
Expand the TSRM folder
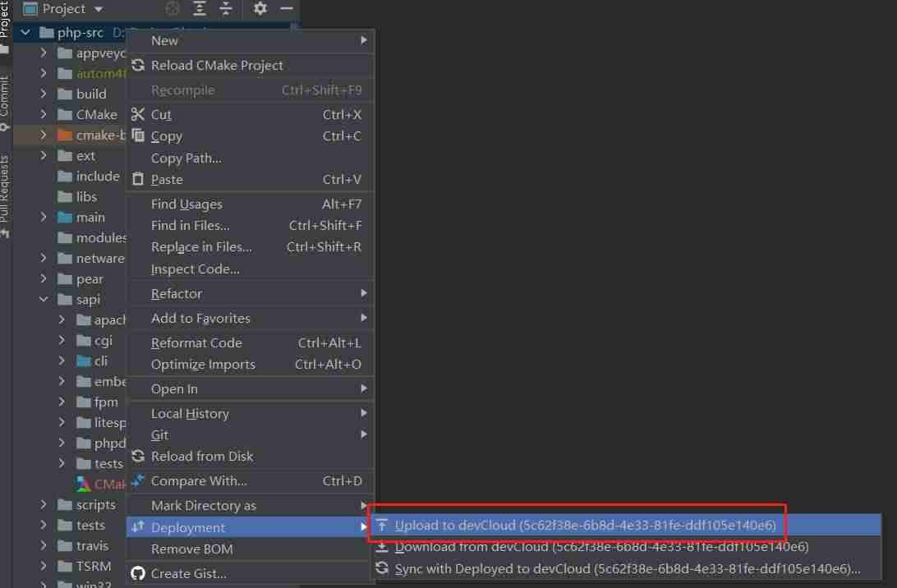(x=44, y=566)
